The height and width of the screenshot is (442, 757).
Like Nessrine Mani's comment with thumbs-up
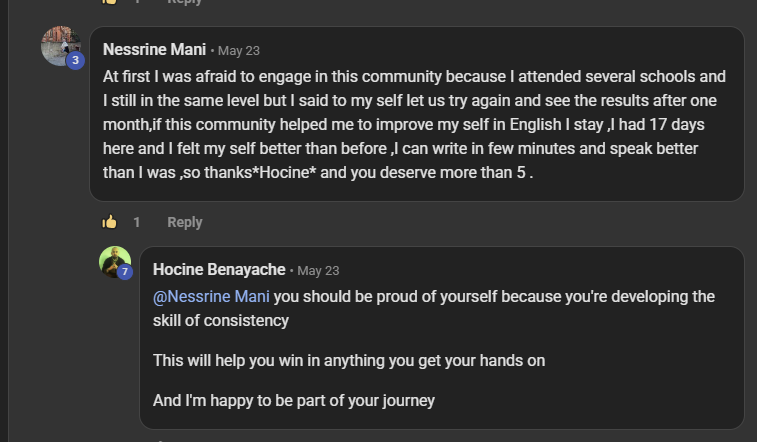point(110,222)
